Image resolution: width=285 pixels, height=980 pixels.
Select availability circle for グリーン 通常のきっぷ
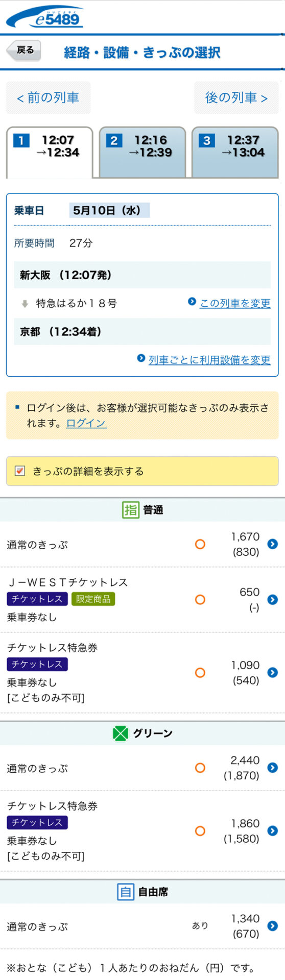(x=200, y=768)
